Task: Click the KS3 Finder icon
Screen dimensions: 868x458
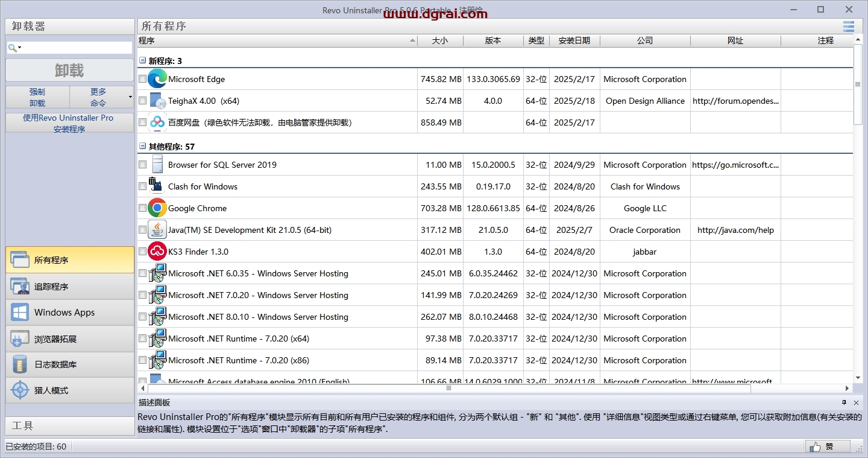Action: (x=157, y=252)
